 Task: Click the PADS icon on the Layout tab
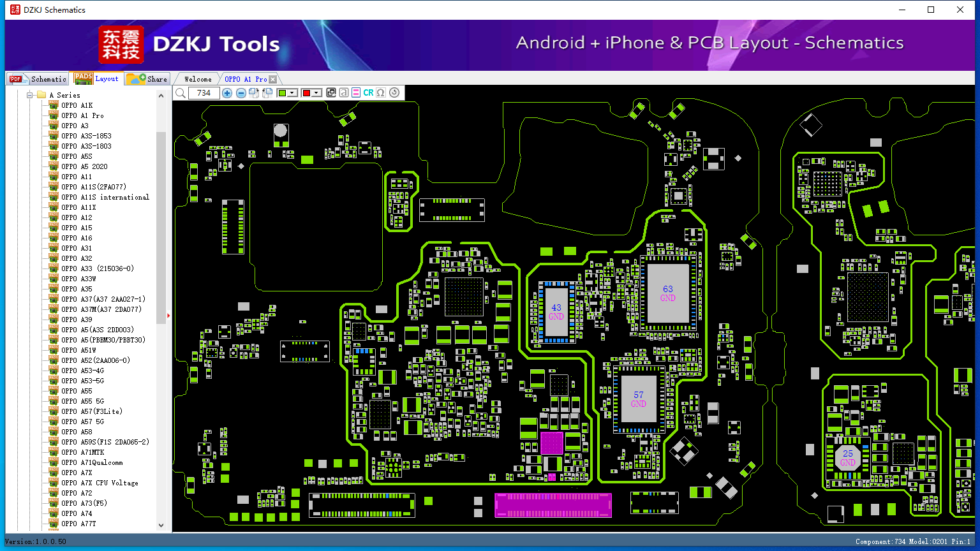(x=84, y=78)
